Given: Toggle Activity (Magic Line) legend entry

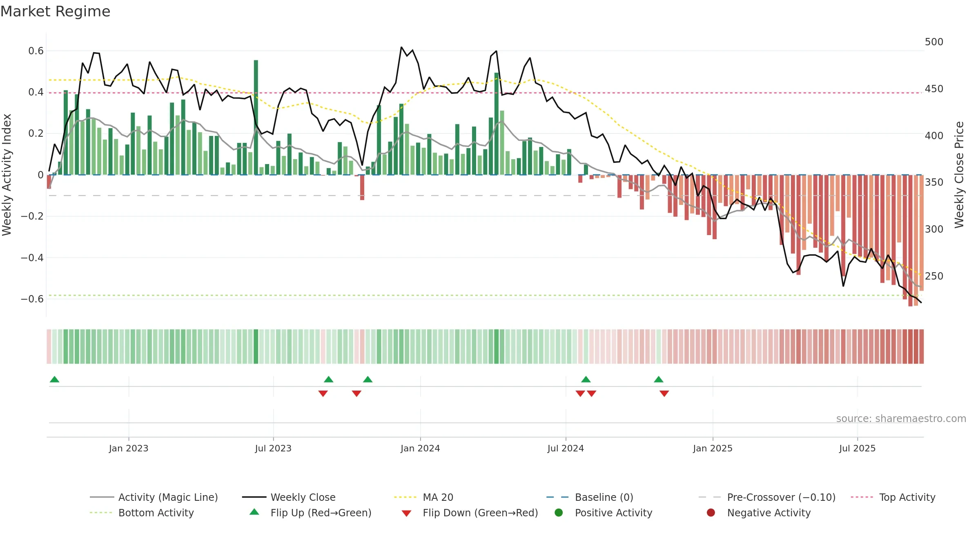Looking at the screenshot, I should click(x=154, y=497).
